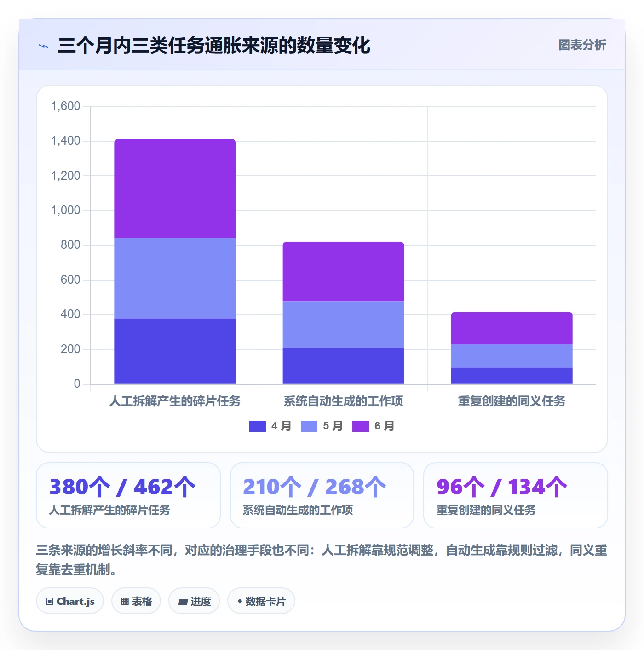Click the card title 三个月内三类任务通胀来源的数量变化
This screenshot has height=650, width=644.
214,46
